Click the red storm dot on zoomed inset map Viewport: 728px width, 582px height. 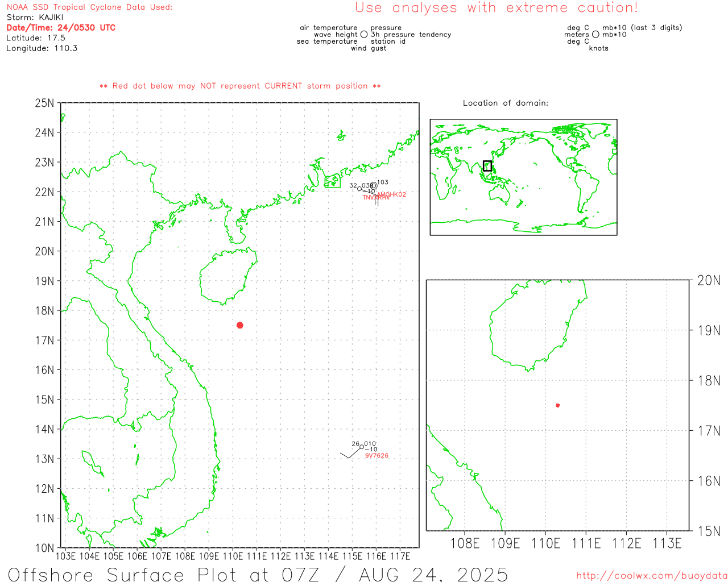[557, 405]
